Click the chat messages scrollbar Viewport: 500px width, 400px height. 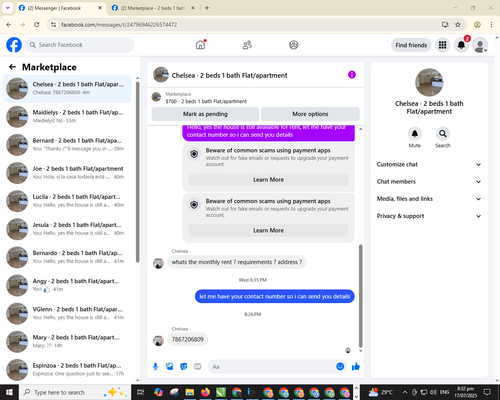coord(360,296)
